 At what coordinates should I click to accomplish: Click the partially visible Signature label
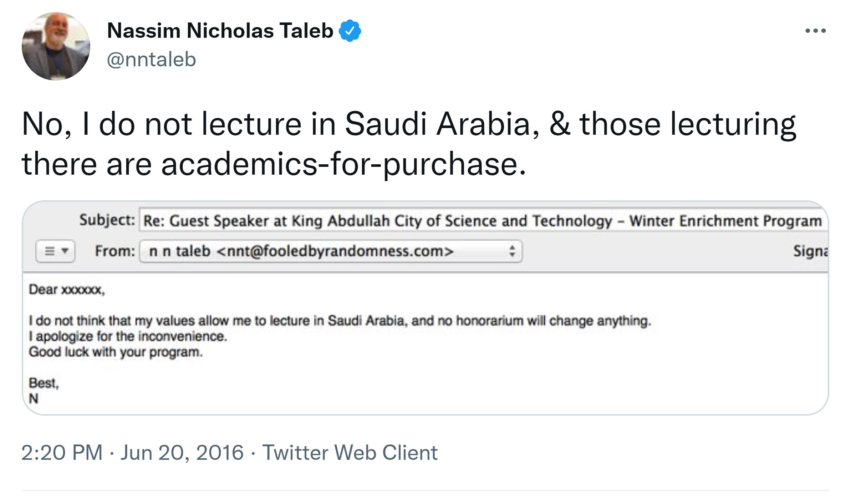point(810,251)
